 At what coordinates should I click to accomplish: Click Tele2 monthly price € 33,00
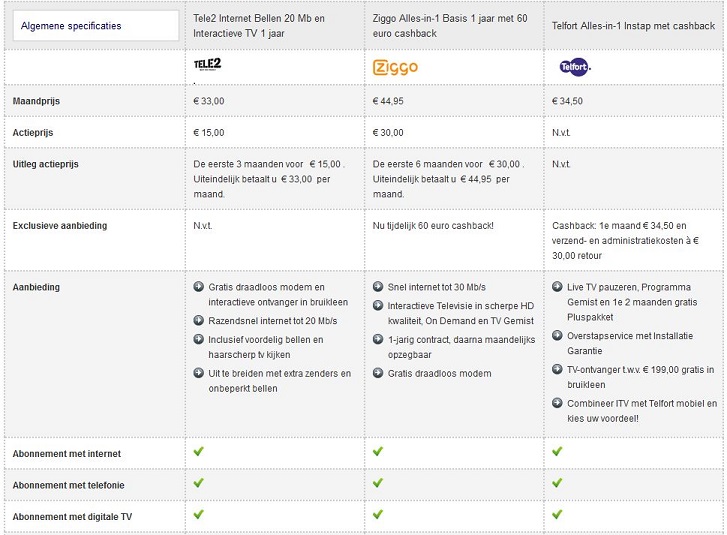[209, 101]
